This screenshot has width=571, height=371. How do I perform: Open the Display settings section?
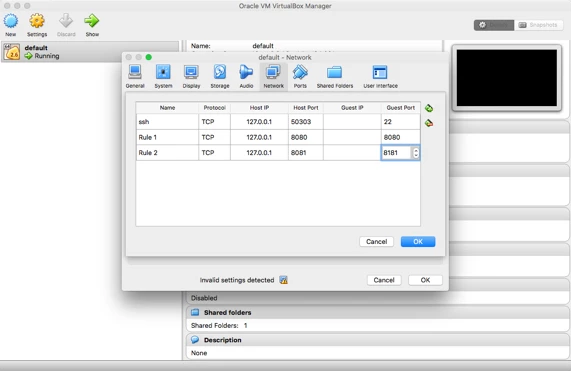coord(192,76)
